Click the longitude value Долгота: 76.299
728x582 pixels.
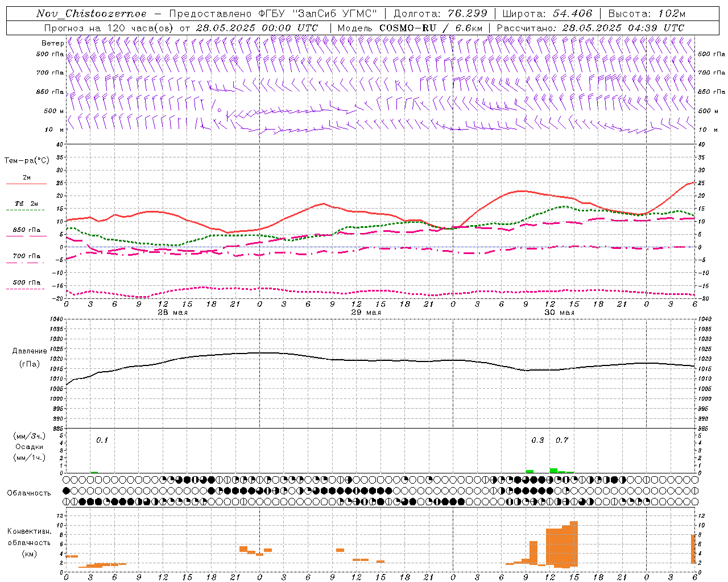pos(440,14)
